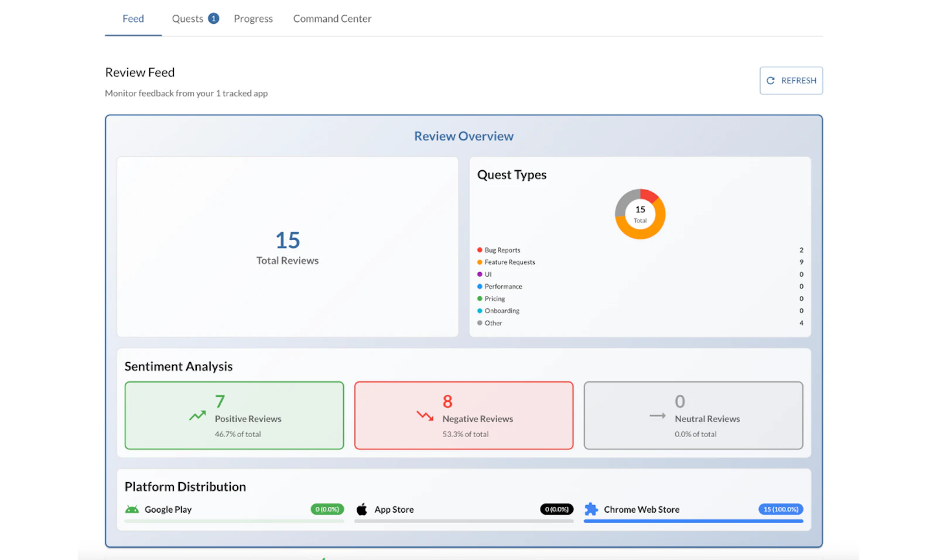Image resolution: width=937 pixels, height=560 pixels.
Task: Open the Negative Reviews card
Action: pos(464,415)
